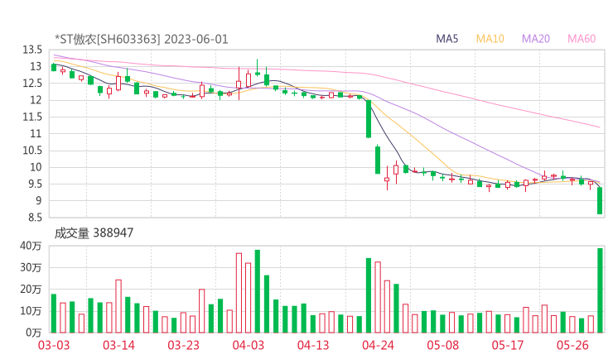Click the 0万 volume axis label
This screenshot has height=364, width=613.
(33, 333)
